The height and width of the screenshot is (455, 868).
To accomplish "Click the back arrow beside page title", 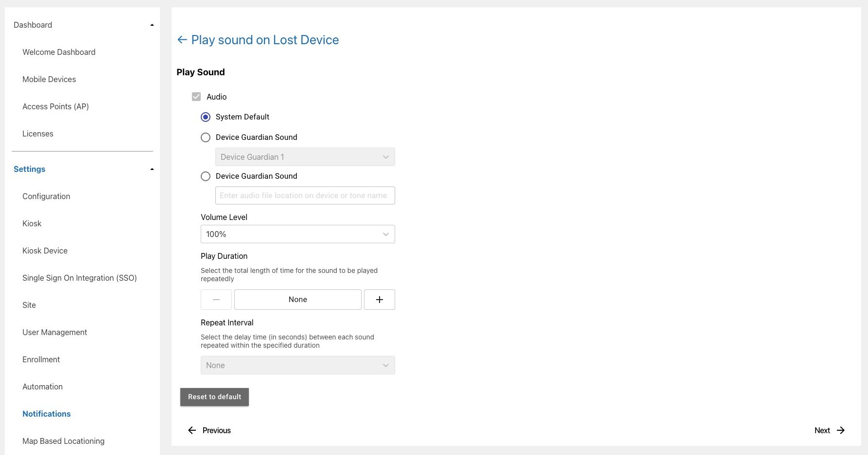I will pos(182,40).
